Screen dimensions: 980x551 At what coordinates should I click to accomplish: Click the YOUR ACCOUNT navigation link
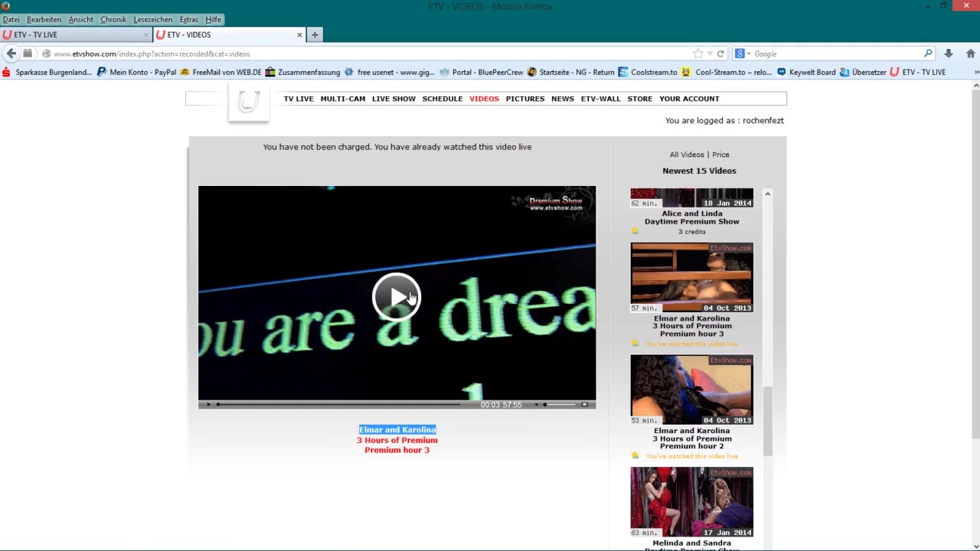[x=689, y=99]
